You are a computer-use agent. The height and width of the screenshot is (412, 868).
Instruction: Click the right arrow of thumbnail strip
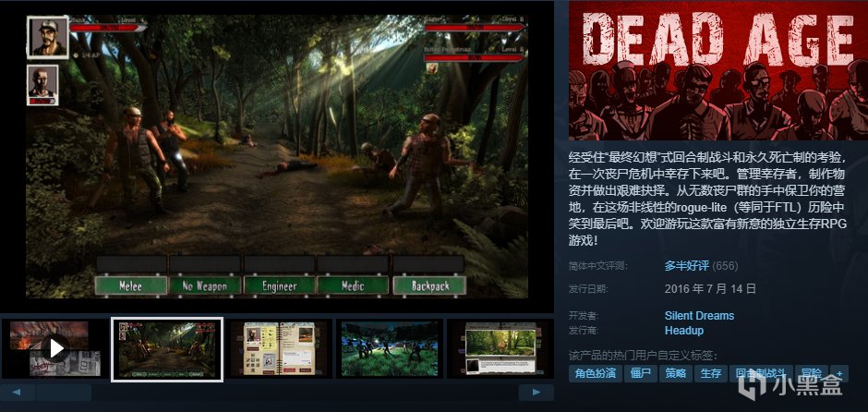tap(536, 393)
